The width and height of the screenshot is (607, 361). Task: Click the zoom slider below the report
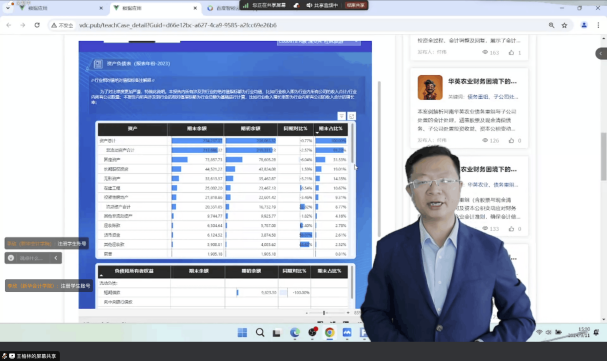coord(324,313)
